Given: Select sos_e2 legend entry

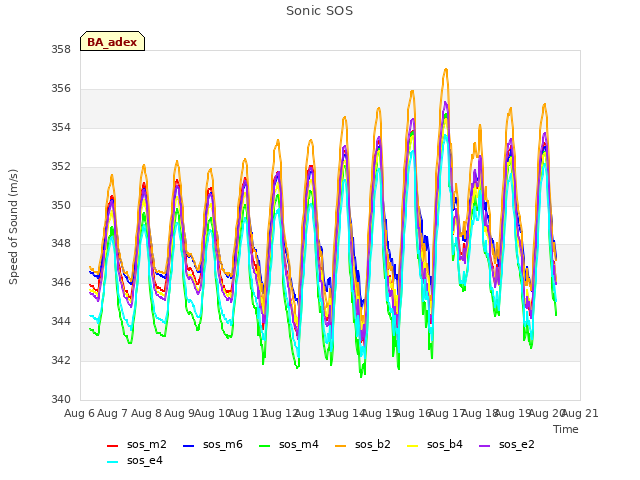Looking at the screenshot, I should point(507,444).
